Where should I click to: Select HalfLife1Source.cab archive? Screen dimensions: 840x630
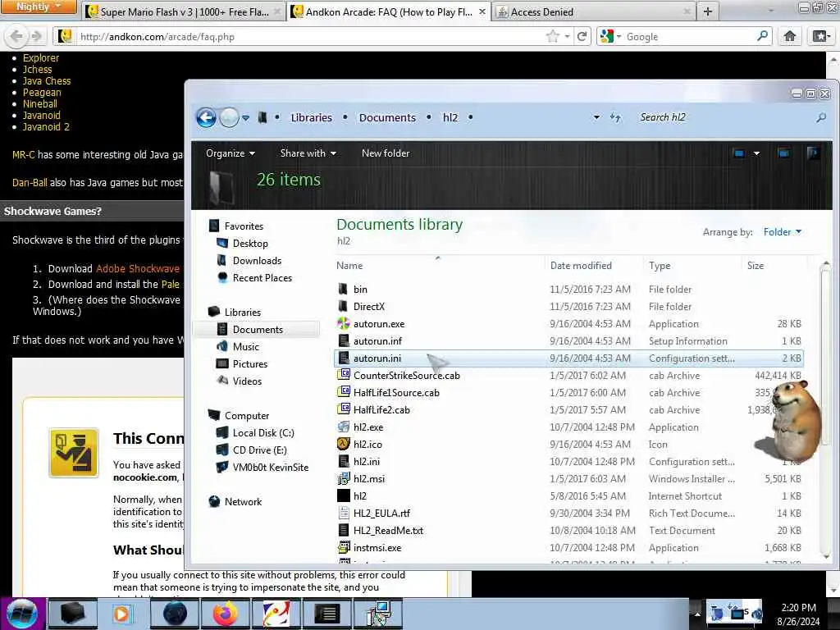coord(396,393)
